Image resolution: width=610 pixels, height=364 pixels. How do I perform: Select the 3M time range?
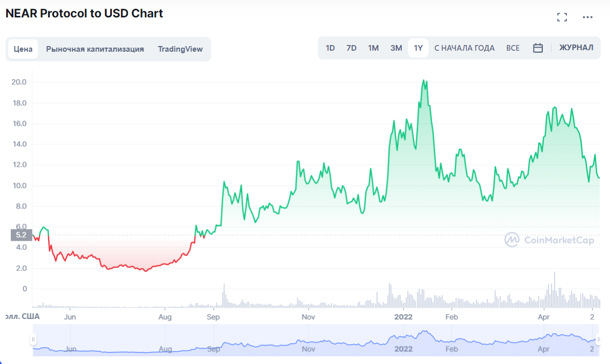pyautogui.click(x=396, y=48)
